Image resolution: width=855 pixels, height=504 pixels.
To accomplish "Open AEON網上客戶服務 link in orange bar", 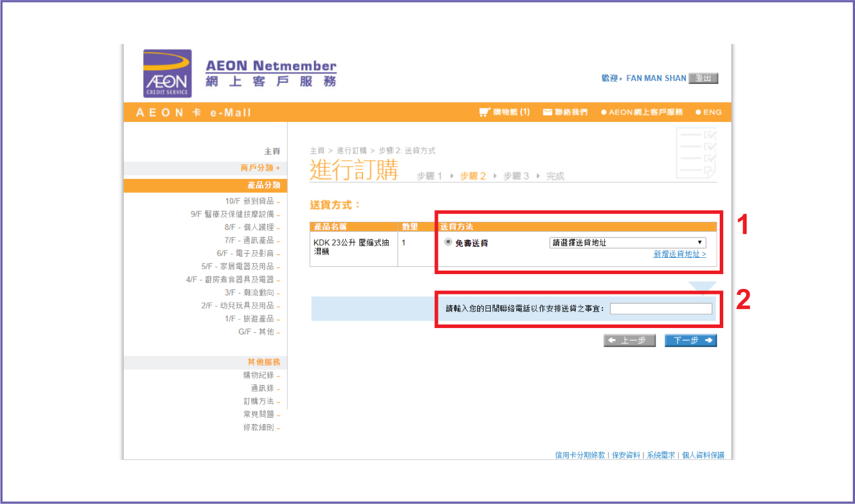I will click(x=642, y=112).
